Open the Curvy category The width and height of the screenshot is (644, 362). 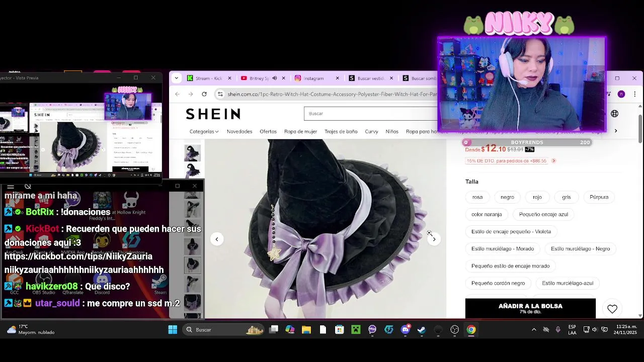coord(371,132)
